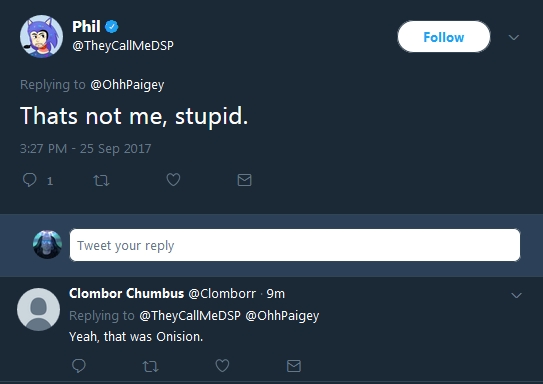Click the @OhhPaigey mention in Clombor's reply
This screenshot has height=384, width=543.
(282, 316)
